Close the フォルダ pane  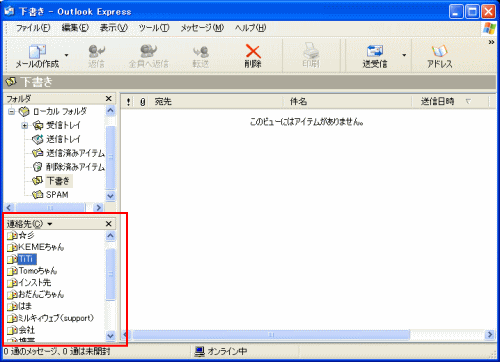click(108, 99)
